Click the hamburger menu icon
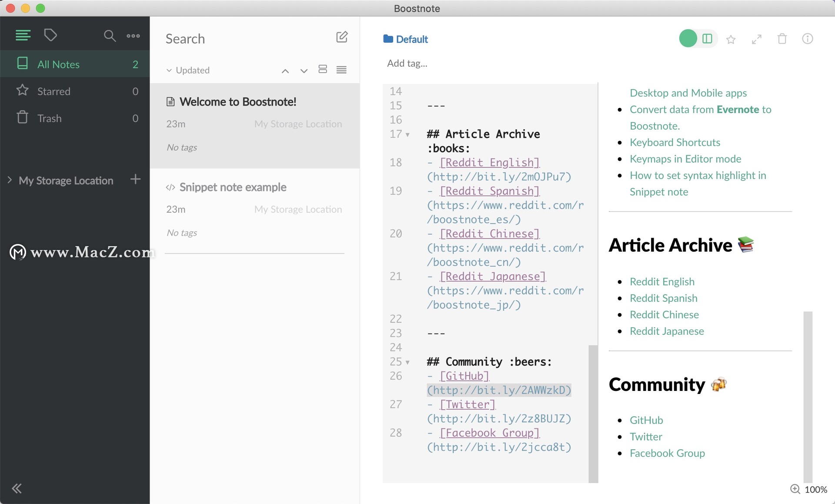This screenshot has height=504, width=835. tap(23, 36)
